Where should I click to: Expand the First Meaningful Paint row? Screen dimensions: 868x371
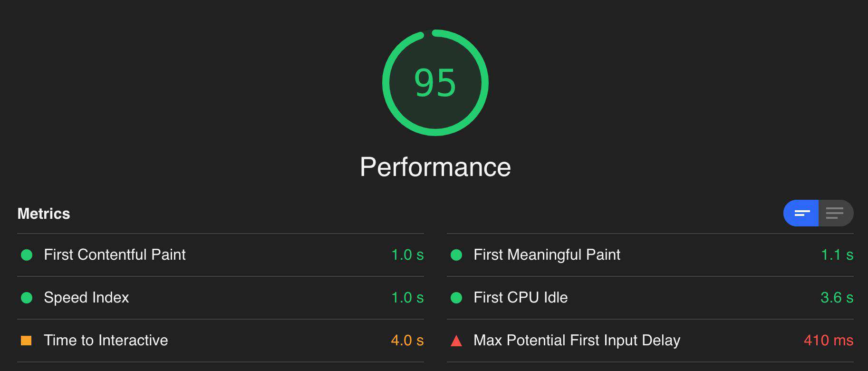point(650,255)
